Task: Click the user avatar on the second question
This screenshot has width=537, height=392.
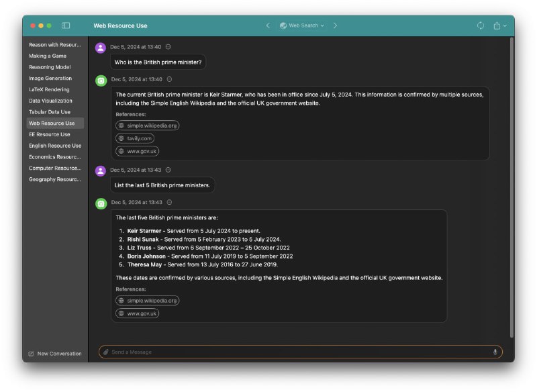Action: click(x=101, y=170)
